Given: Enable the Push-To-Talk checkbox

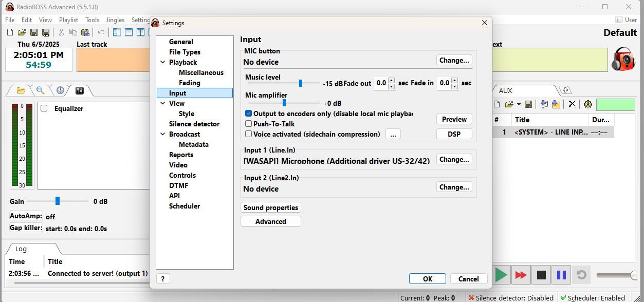Looking at the screenshot, I should point(249,124).
